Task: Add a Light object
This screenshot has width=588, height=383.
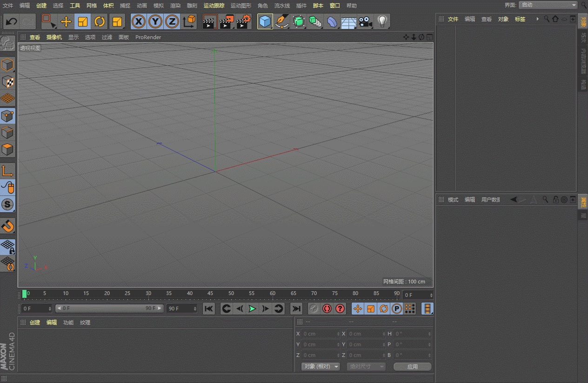Action: (x=382, y=21)
